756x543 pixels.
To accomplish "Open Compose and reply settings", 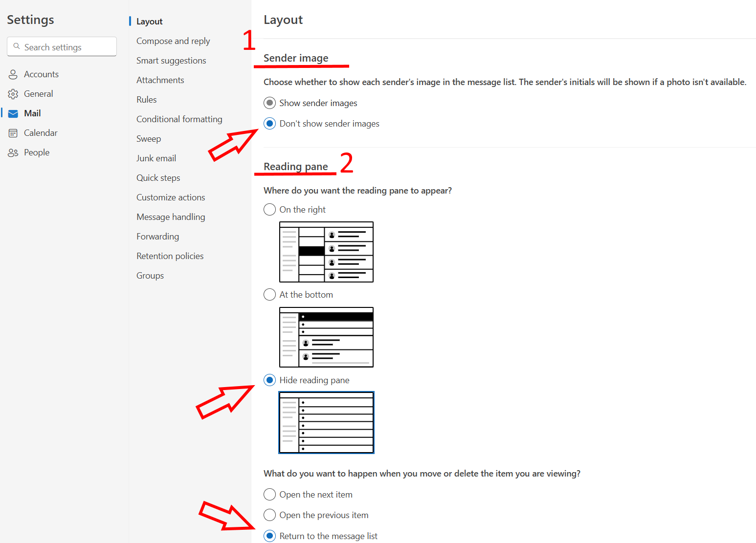I will coord(173,41).
